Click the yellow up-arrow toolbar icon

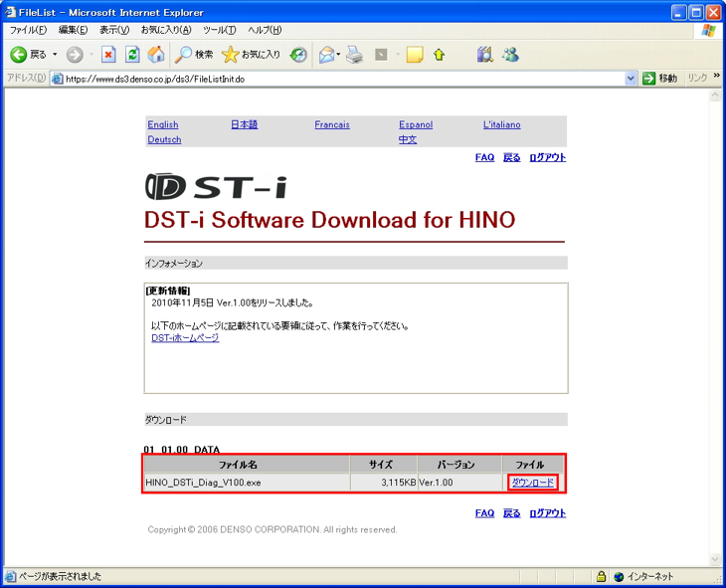point(439,55)
